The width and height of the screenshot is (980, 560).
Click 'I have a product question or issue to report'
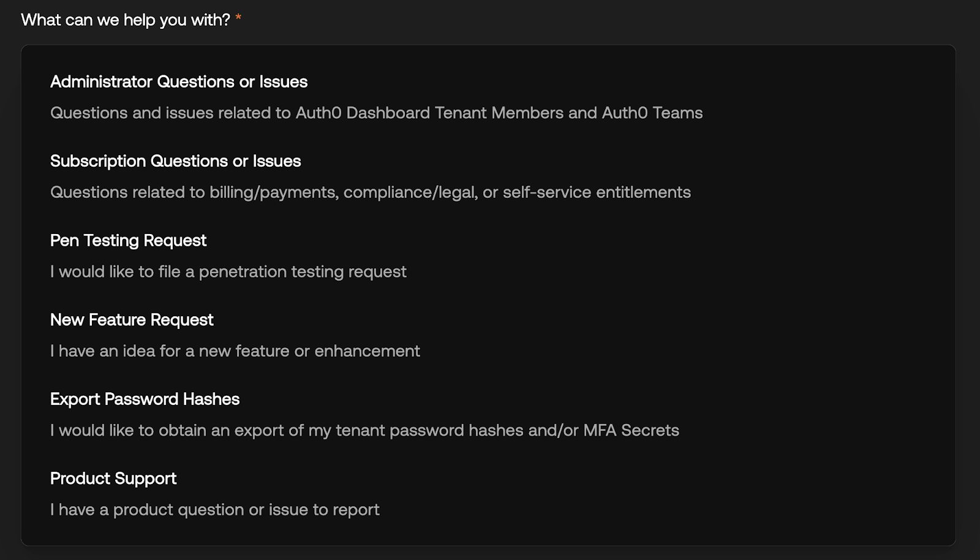point(215,510)
